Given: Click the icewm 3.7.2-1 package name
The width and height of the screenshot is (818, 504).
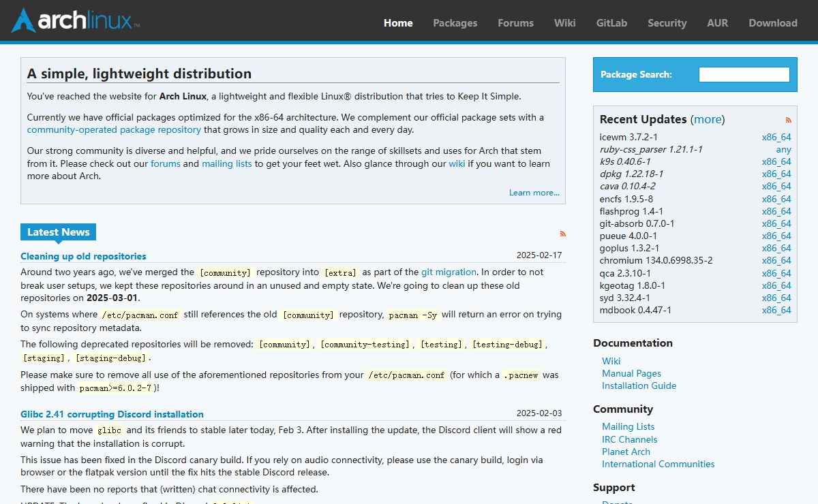Looking at the screenshot, I should point(628,137).
